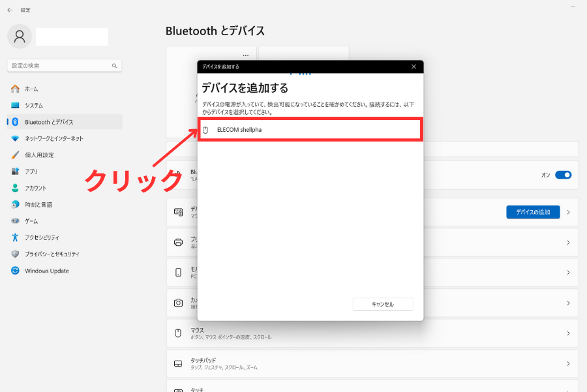Expand the printers row chevron
The image size is (587, 392).
click(568, 242)
